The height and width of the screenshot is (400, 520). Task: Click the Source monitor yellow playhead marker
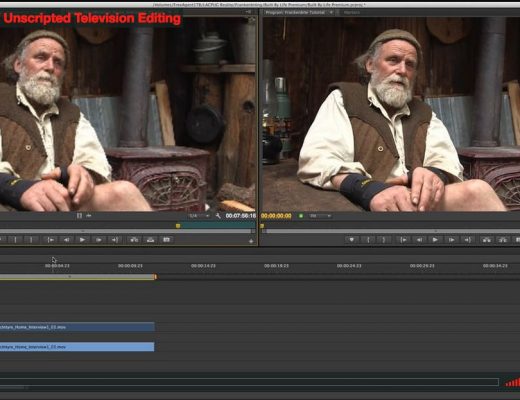[178, 226]
